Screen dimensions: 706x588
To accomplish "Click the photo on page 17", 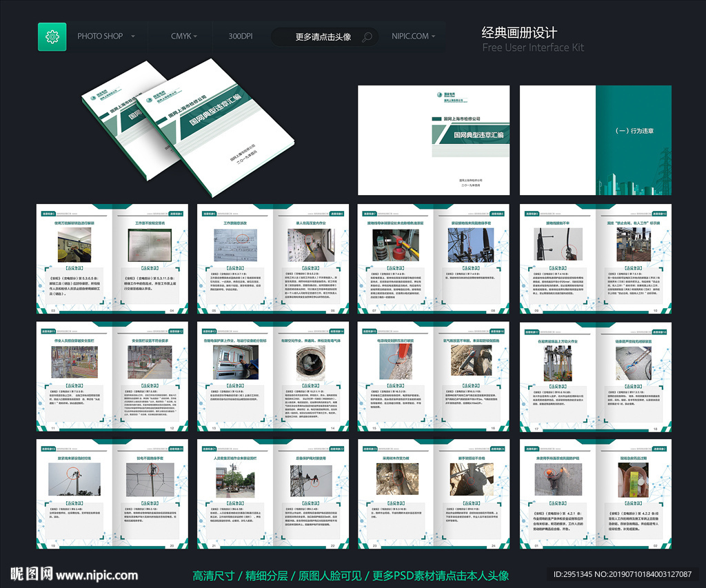I will coord(558,364).
